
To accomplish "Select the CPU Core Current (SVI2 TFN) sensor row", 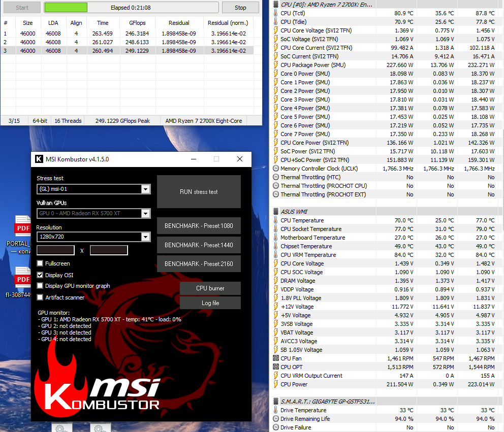I will point(385,48).
